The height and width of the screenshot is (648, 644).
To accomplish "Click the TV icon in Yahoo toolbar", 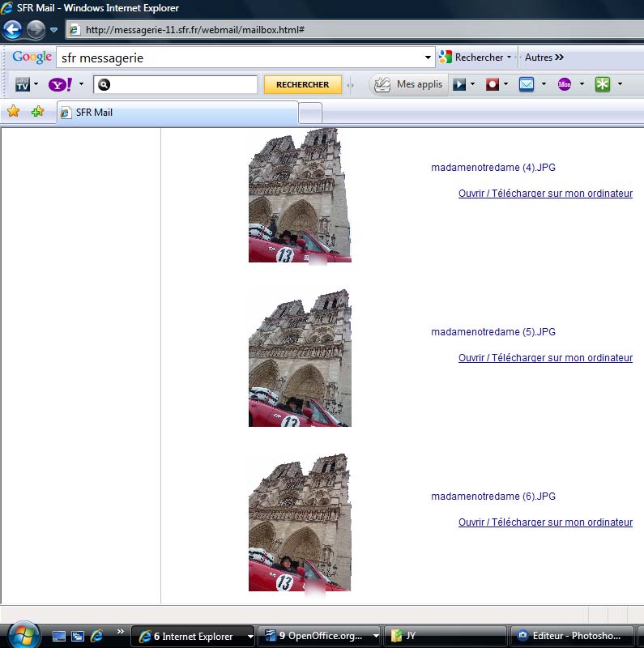I will (x=23, y=84).
